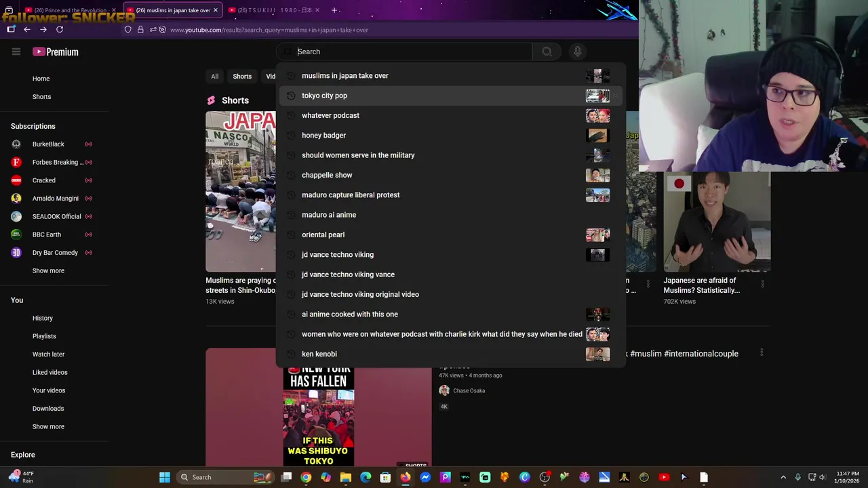This screenshot has height=488, width=868.
Task: Start voice search with the microphone icon
Action: 578,52
